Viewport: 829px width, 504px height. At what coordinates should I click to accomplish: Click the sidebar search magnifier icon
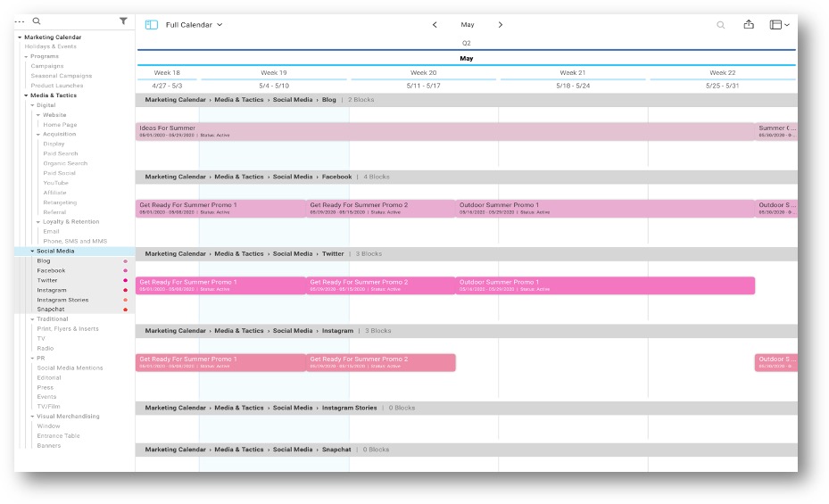[37, 21]
